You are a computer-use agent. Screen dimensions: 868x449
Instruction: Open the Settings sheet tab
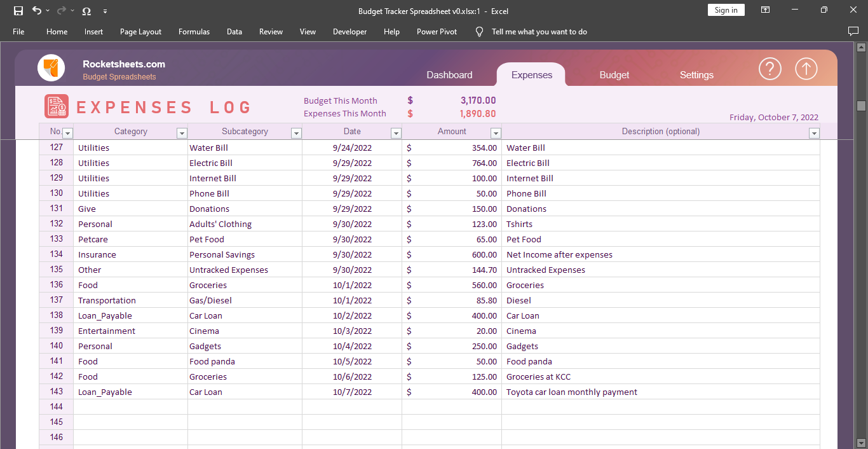(696, 75)
